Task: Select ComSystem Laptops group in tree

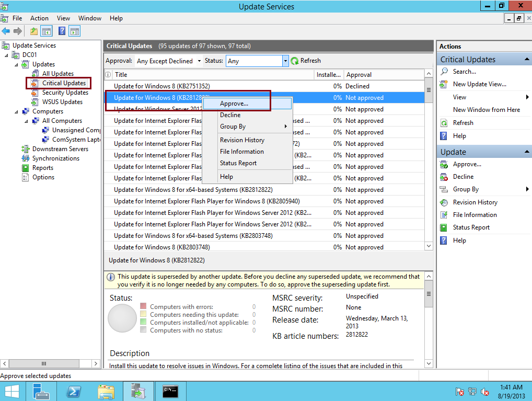Action: coord(76,140)
